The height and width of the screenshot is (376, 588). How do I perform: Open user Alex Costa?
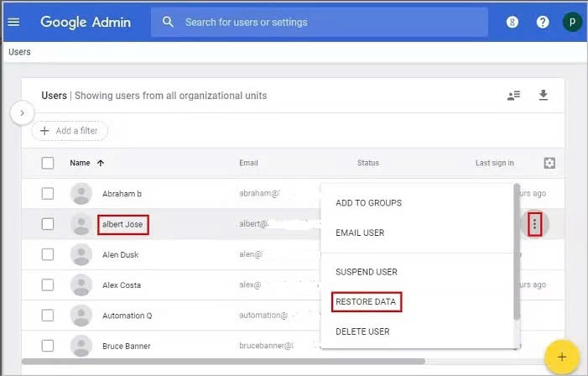(x=122, y=285)
